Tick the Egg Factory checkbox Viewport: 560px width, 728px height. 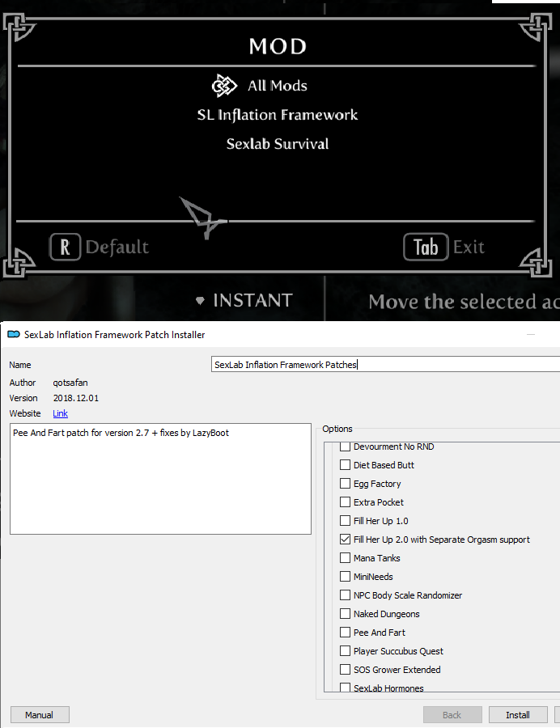(345, 484)
